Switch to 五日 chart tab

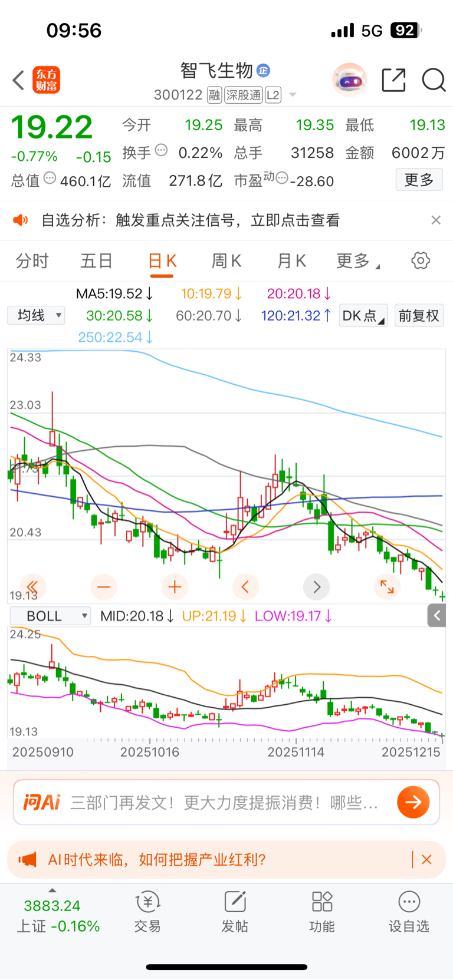coord(96,260)
